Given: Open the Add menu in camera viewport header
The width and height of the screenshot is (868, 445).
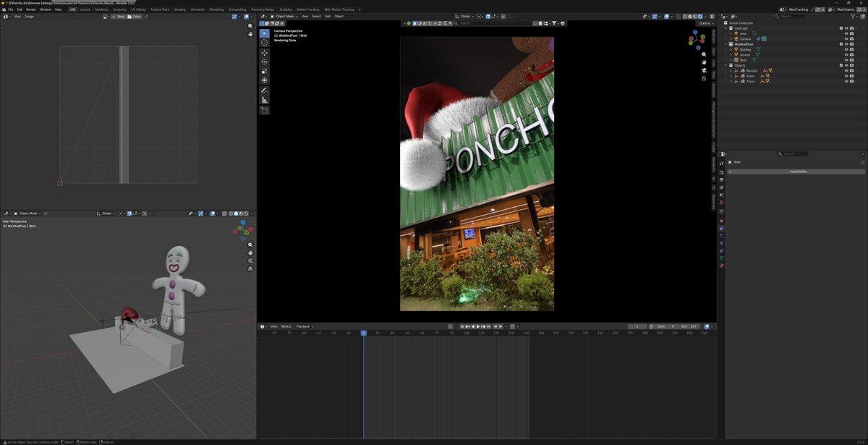Looking at the screenshot, I should pyautogui.click(x=328, y=16).
